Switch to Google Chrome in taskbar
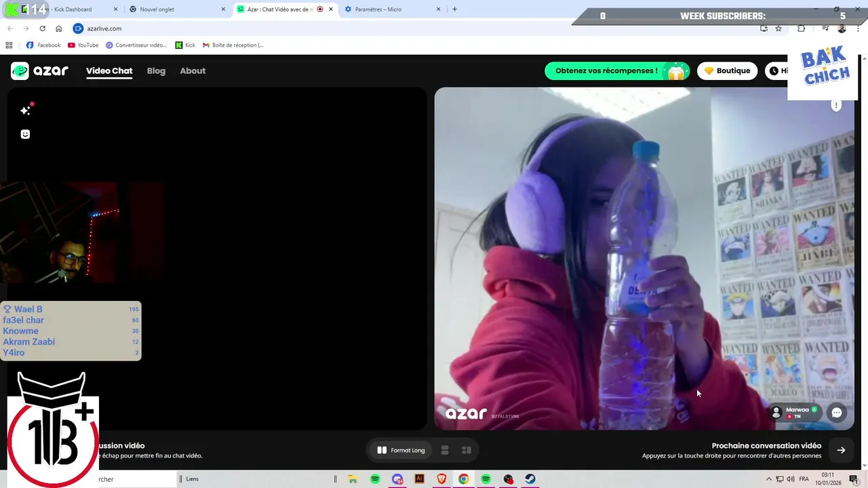 pyautogui.click(x=463, y=479)
